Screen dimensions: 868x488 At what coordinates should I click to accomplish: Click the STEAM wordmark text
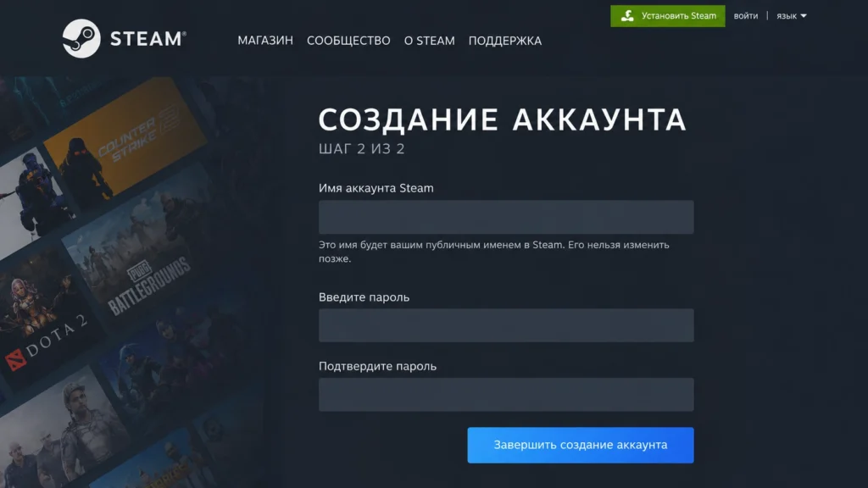click(147, 39)
